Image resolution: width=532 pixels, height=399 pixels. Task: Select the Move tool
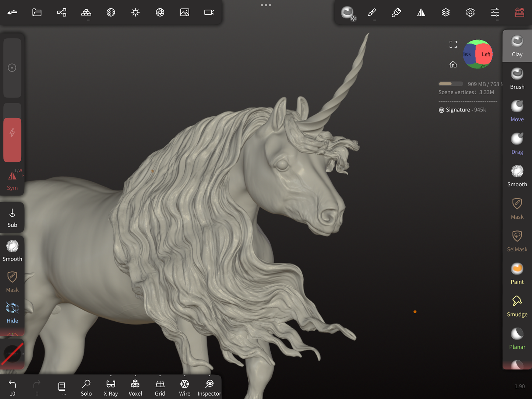[517, 111]
